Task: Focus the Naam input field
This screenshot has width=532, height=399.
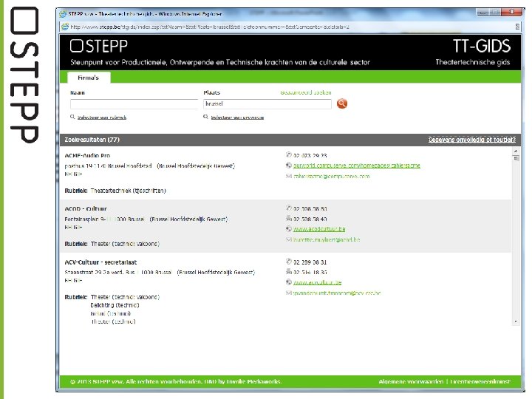Action: (134, 104)
